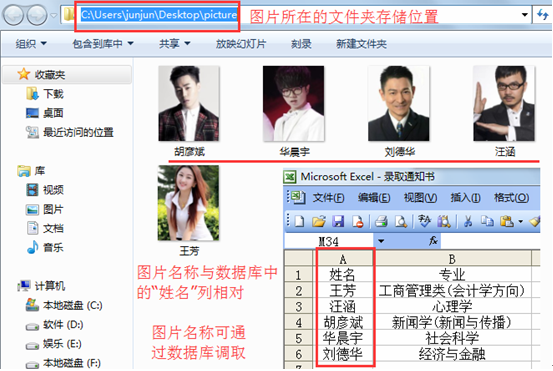
Task: Click the Excel spelling check icon
Action: click(x=424, y=221)
